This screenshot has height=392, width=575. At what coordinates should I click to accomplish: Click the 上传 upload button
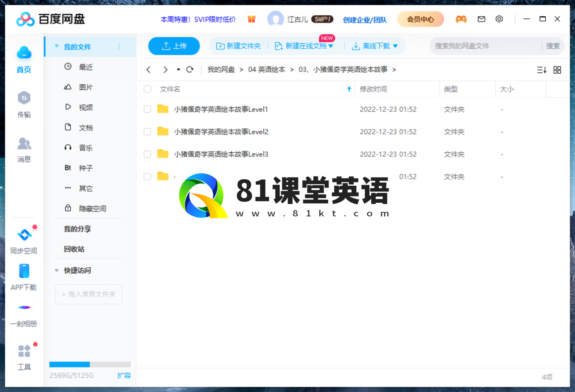coord(174,46)
